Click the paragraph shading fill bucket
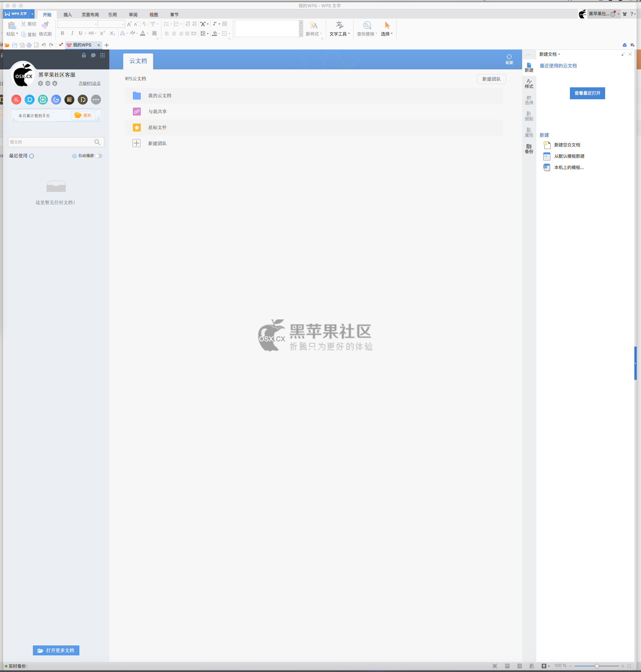 (x=215, y=33)
